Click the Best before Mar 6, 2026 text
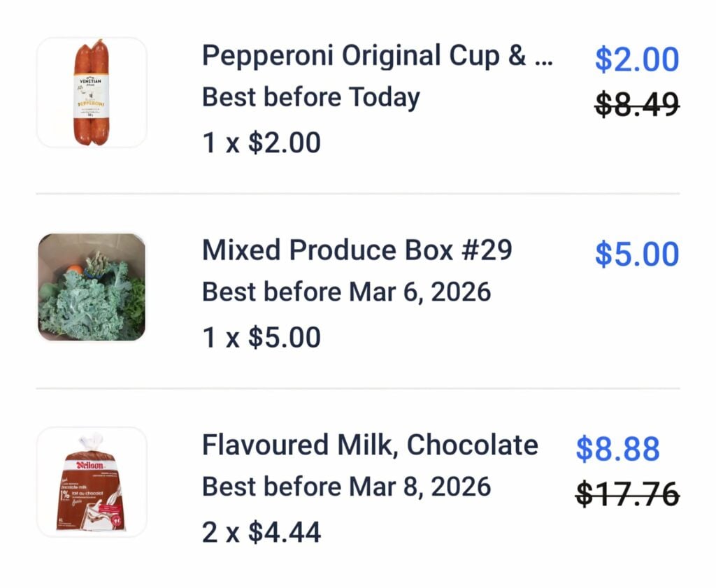This screenshot has height=588, width=716. point(346,292)
